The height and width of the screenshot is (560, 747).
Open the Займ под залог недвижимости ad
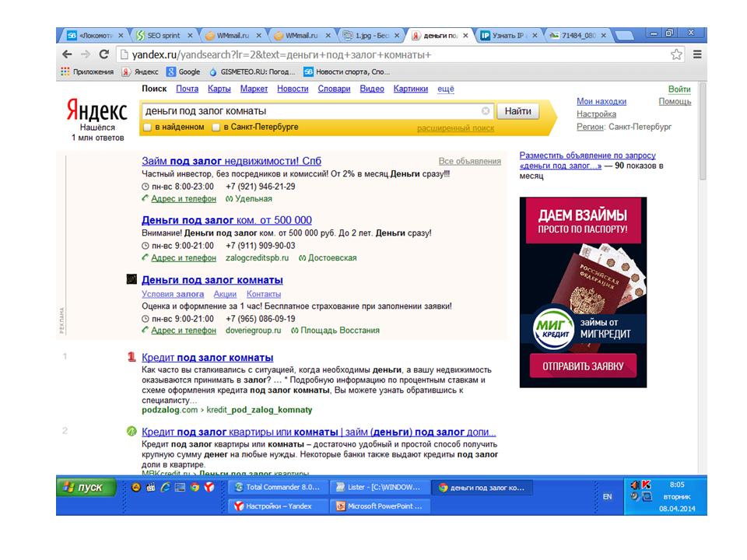(x=232, y=161)
